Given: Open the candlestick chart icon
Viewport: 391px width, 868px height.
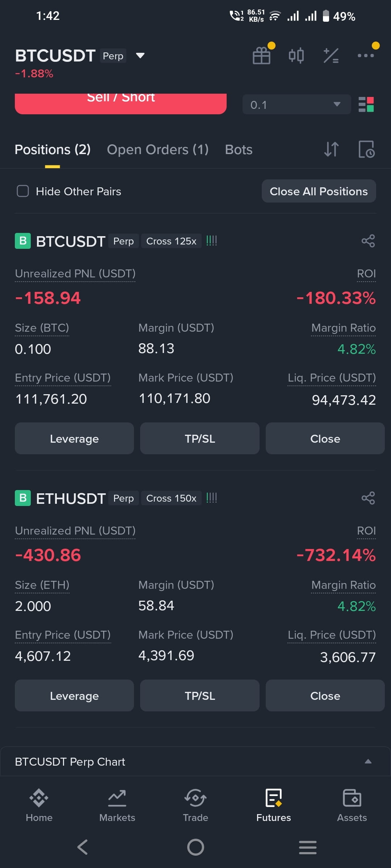Looking at the screenshot, I should tap(296, 55).
